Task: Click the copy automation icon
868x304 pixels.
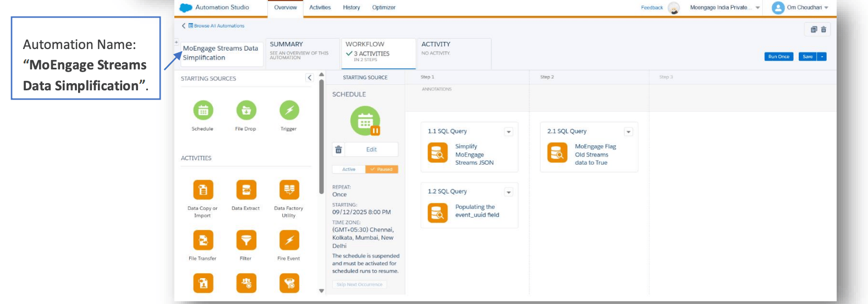Action: 814,30
